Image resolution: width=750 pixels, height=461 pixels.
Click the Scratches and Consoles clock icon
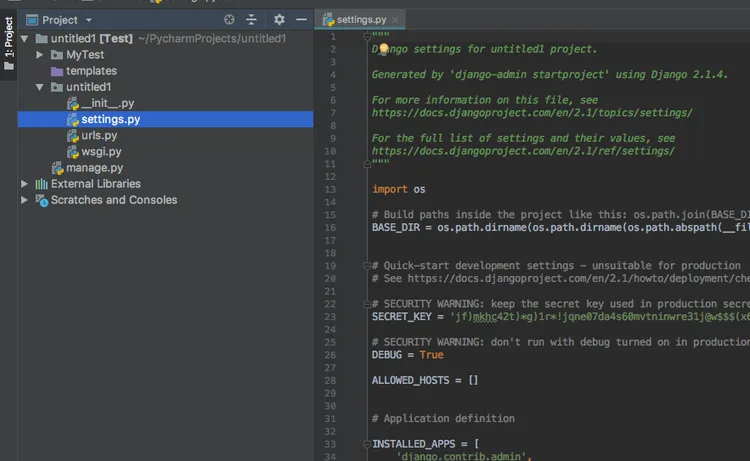(42, 200)
